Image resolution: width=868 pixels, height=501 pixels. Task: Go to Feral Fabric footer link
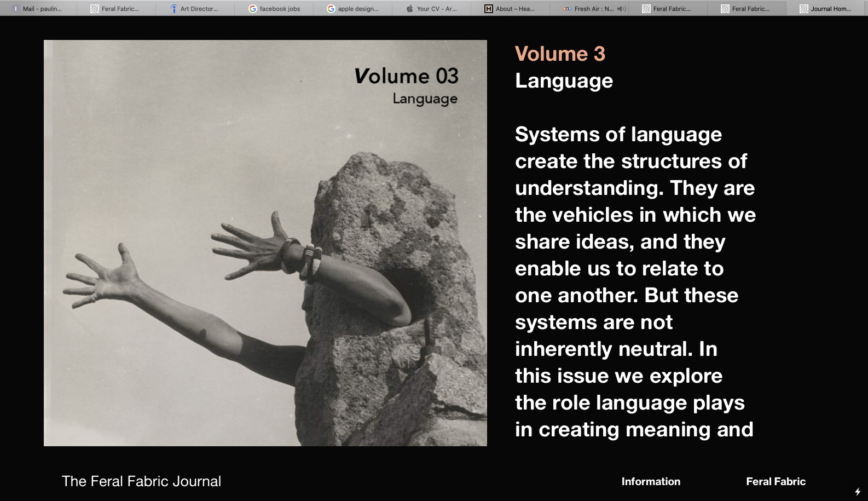click(x=776, y=481)
